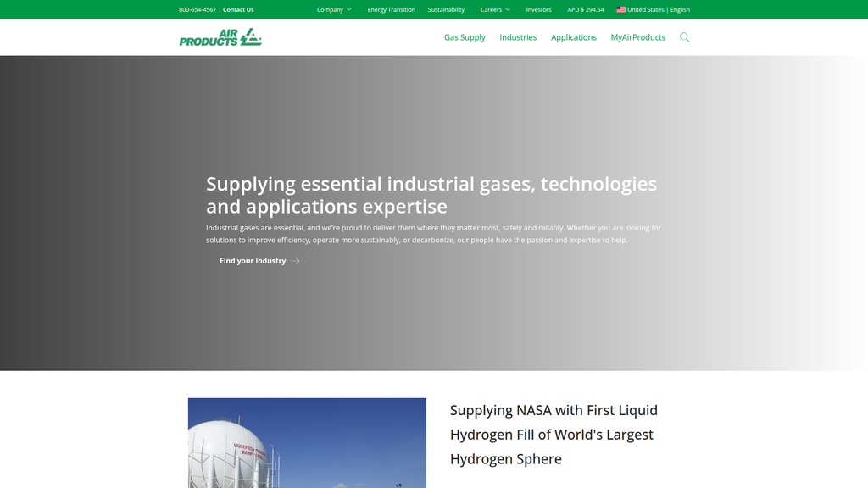Expand the Careers dropdown
This screenshot has height=488, width=868.
[495, 9]
